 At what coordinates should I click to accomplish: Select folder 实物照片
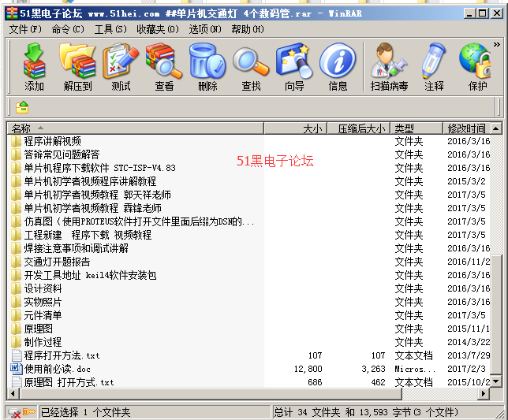[x=43, y=302]
